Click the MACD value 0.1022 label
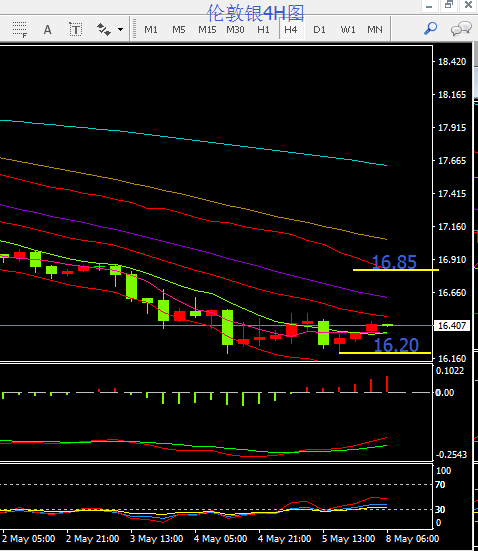The width and height of the screenshot is (478, 551). pos(450,371)
